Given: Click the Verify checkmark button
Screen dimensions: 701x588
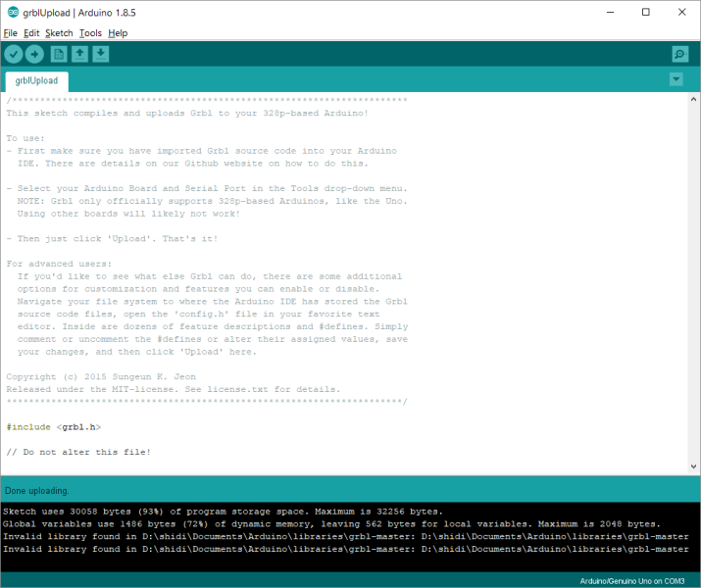Looking at the screenshot, I should click(14, 55).
